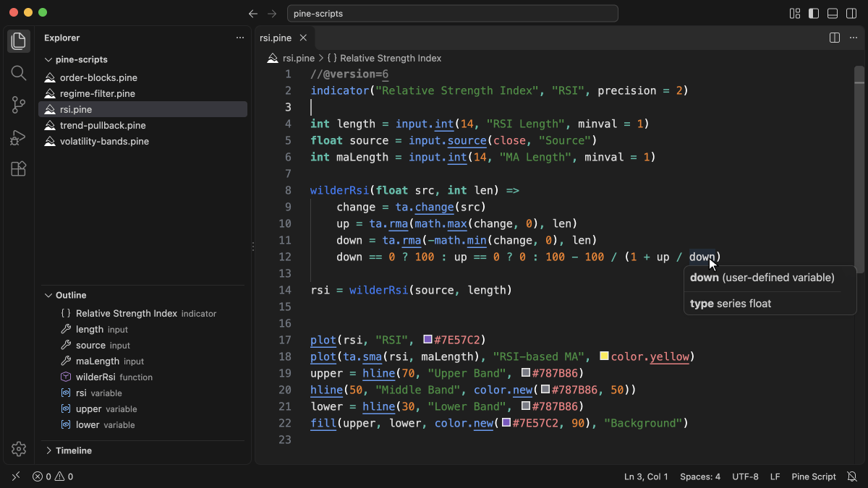Open editor More Actions ellipsis
Viewport: 868px width, 488px height.
click(854, 38)
